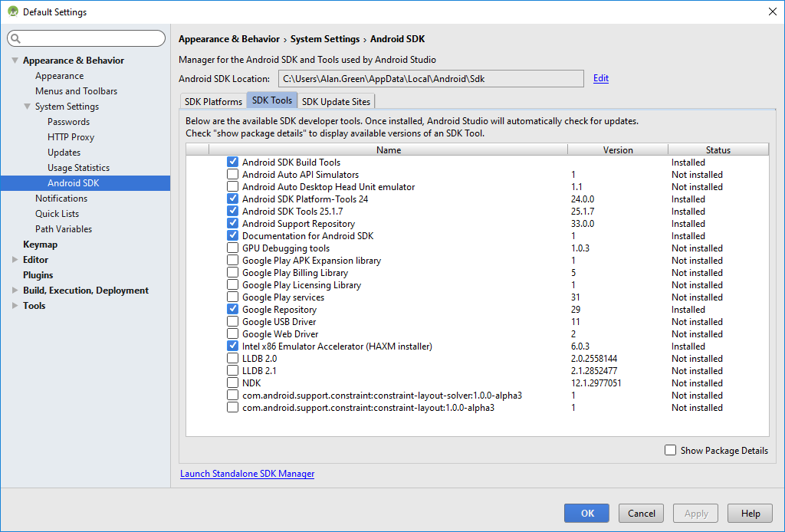
Task: Close the Default Settings dialog
Action: point(772,11)
